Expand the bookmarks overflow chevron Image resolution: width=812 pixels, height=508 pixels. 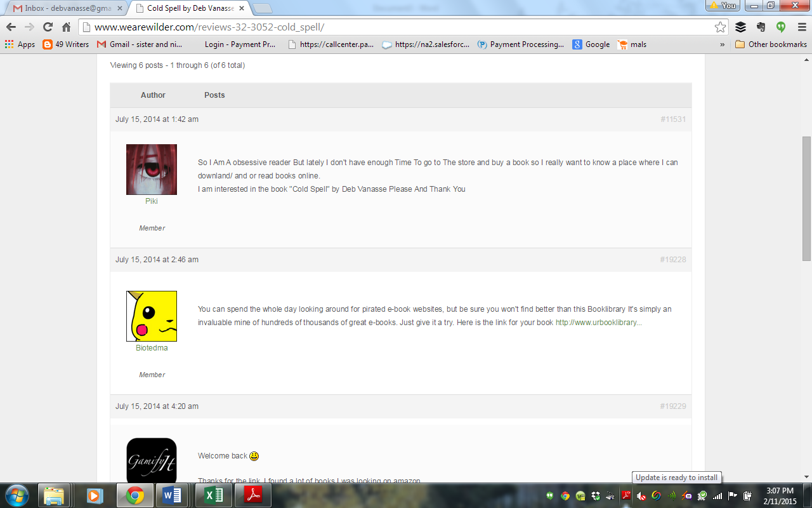coord(722,44)
